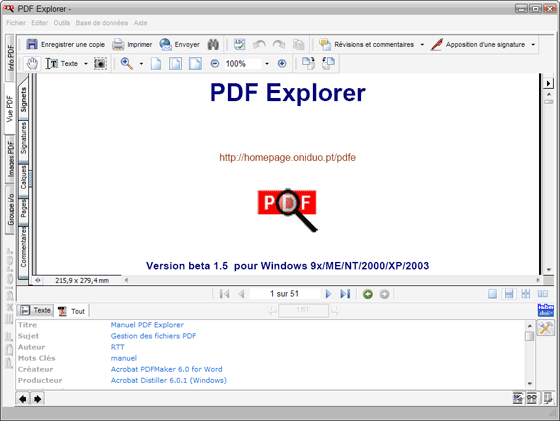Click the actual size page icon

click(x=156, y=64)
